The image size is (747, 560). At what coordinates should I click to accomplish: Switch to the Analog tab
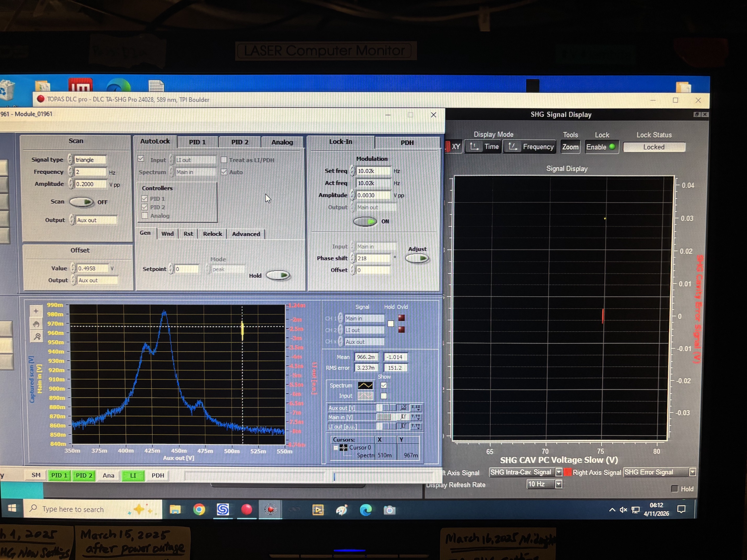point(282,142)
